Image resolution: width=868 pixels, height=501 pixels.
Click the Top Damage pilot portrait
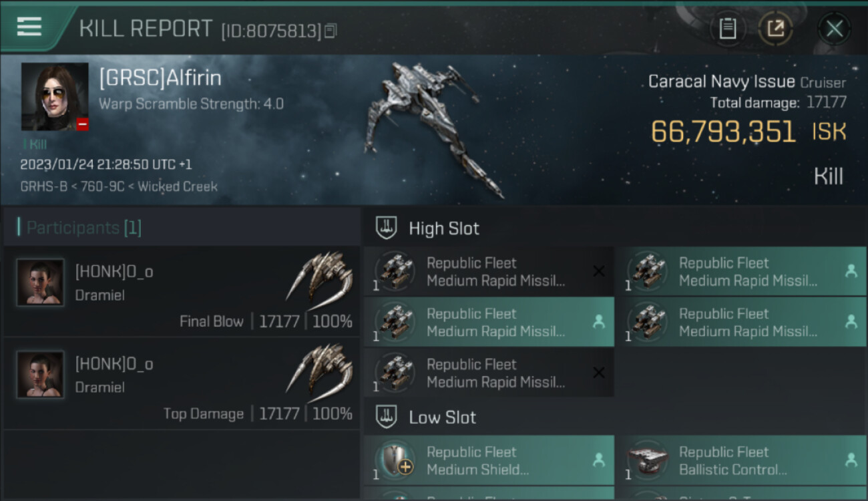[x=40, y=375]
